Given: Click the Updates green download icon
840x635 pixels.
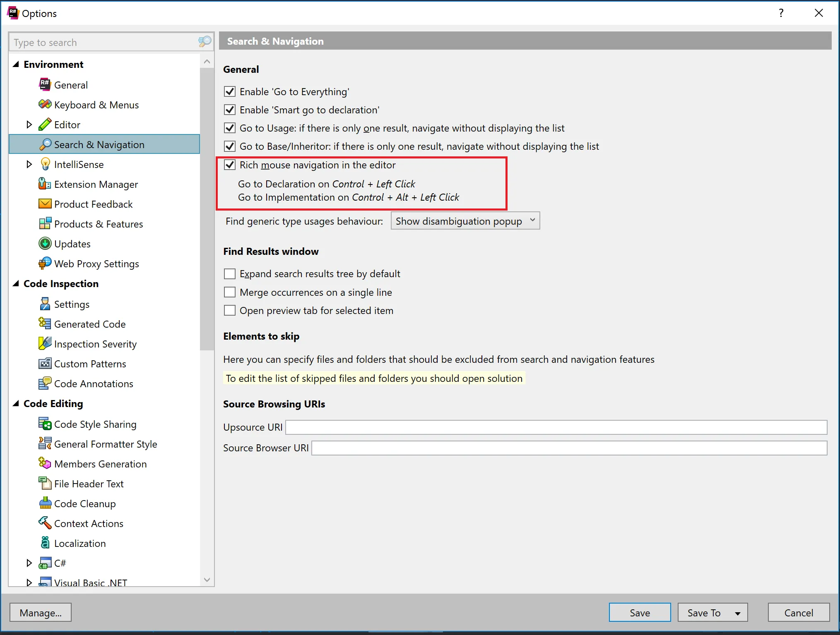Looking at the screenshot, I should (45, 244).
